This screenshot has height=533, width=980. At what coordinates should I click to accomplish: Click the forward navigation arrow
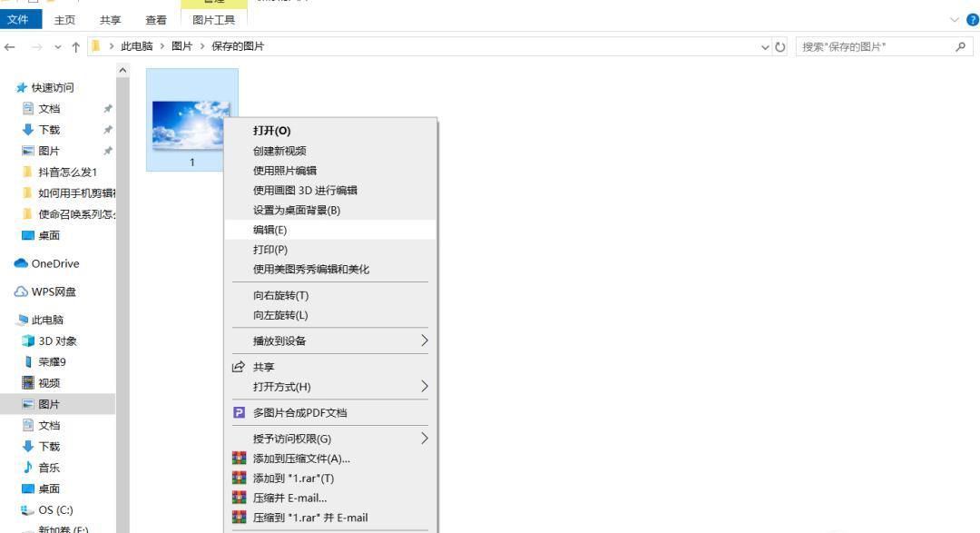(x=36, y=47)
